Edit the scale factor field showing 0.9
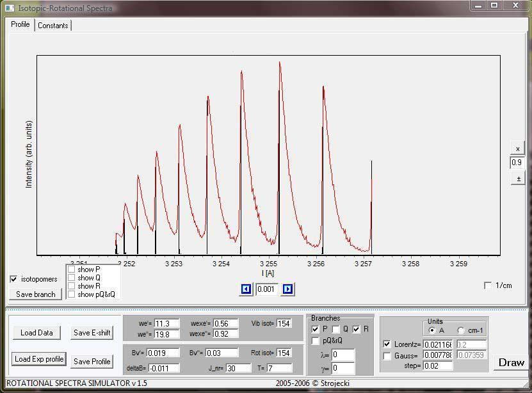 click(x=518, y=163)
